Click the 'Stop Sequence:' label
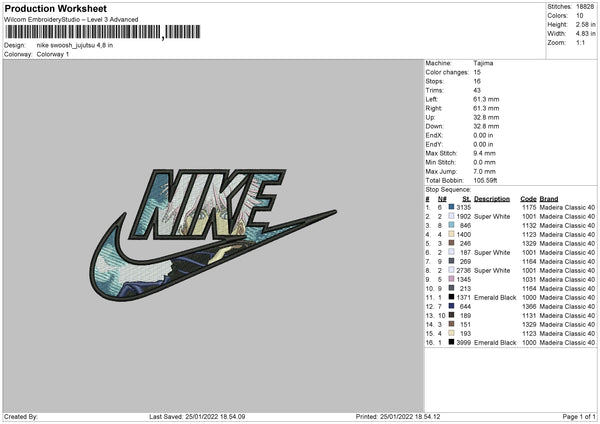This screenshot has width=600, height=424. point(448,190)
